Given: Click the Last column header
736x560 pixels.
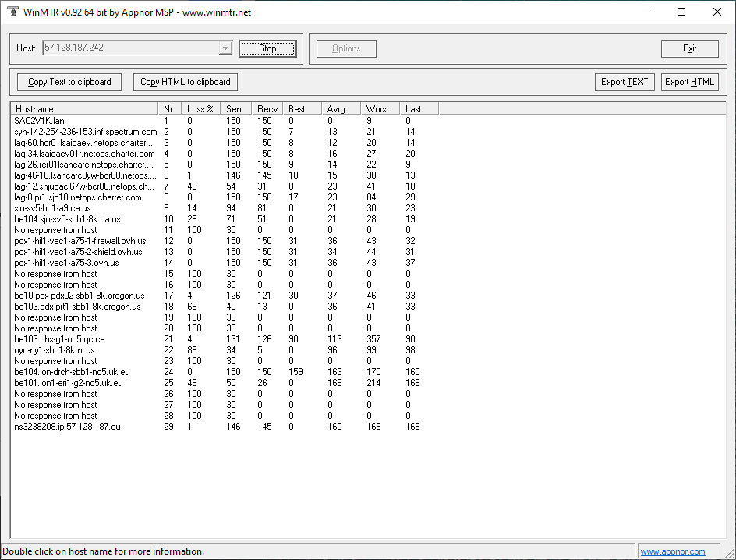Looking at the screenshot, I should point(419,109).
